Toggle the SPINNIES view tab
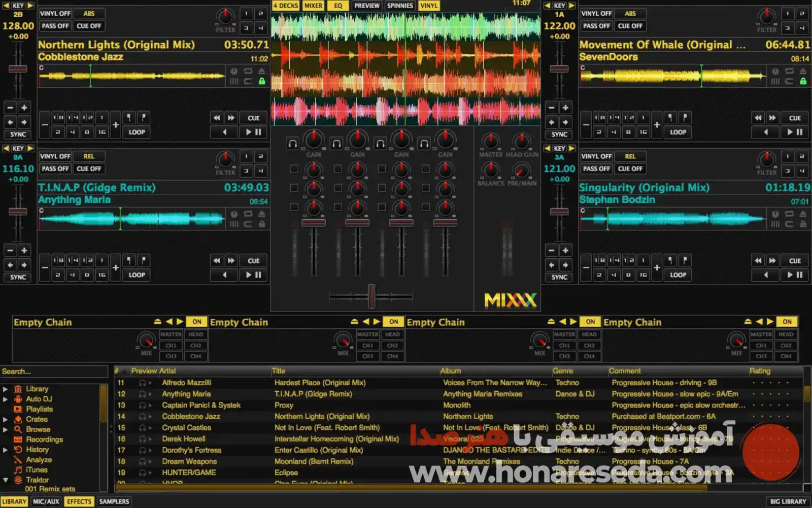This screenshot has height=508, width=812. (x=400, y=6)
